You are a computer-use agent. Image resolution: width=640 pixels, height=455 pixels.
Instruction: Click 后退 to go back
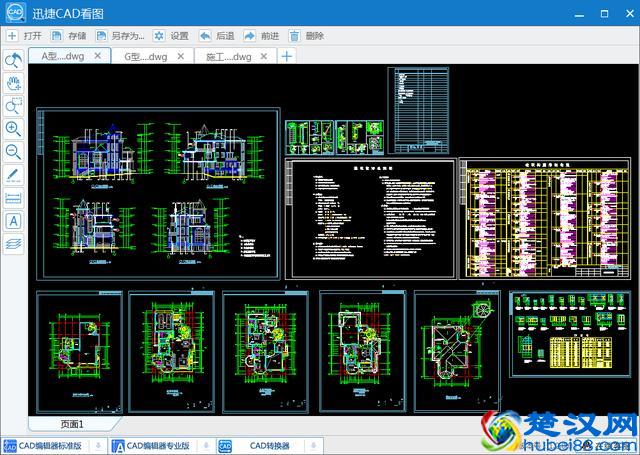coord(217,36)
